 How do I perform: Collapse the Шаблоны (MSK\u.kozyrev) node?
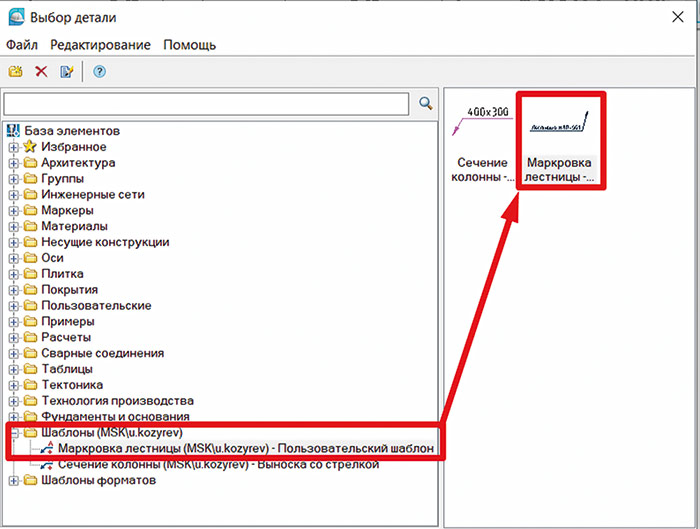pyautogui.click(x=14, y=433)
